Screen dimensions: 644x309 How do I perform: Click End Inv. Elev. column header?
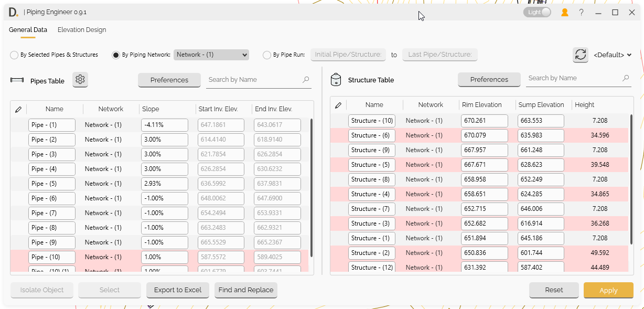[273, 109]
